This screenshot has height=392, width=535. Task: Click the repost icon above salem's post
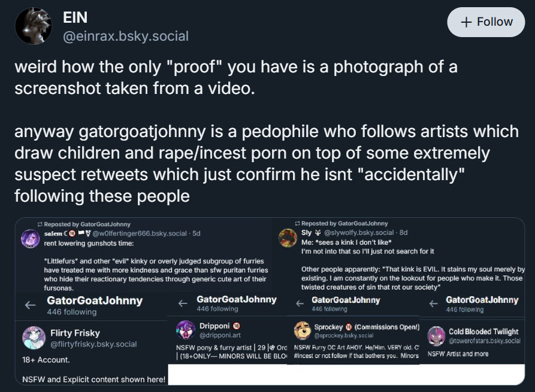click(40, 224)
